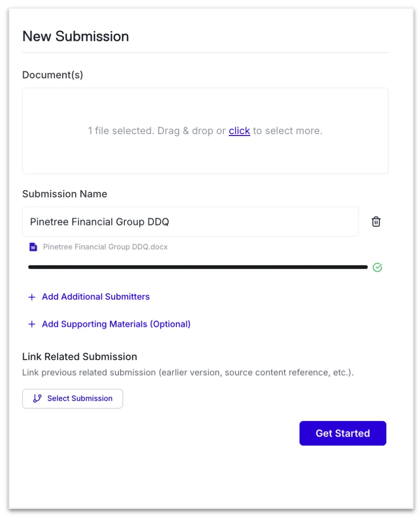This screenshot has height=520, width=420.
Task: Open the Select Submission picker
Action: coord(73,399)
